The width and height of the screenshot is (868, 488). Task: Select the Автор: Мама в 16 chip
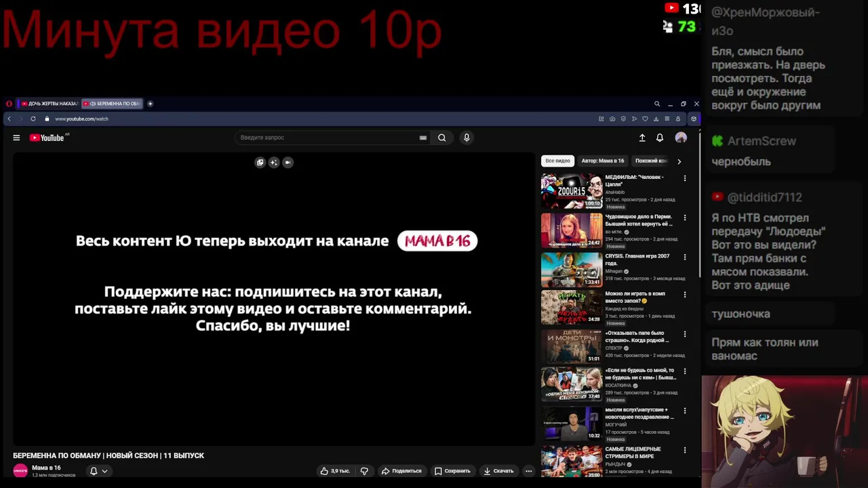[x=603, y=161]
